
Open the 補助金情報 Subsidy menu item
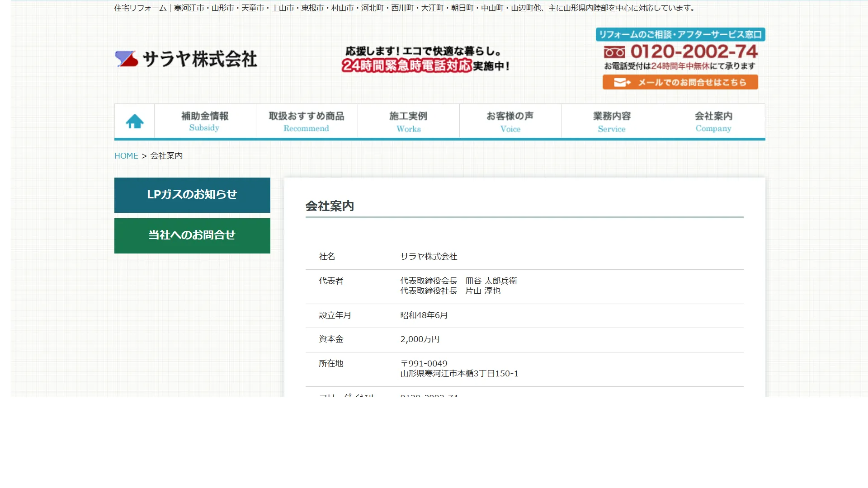tap(205, 121)
